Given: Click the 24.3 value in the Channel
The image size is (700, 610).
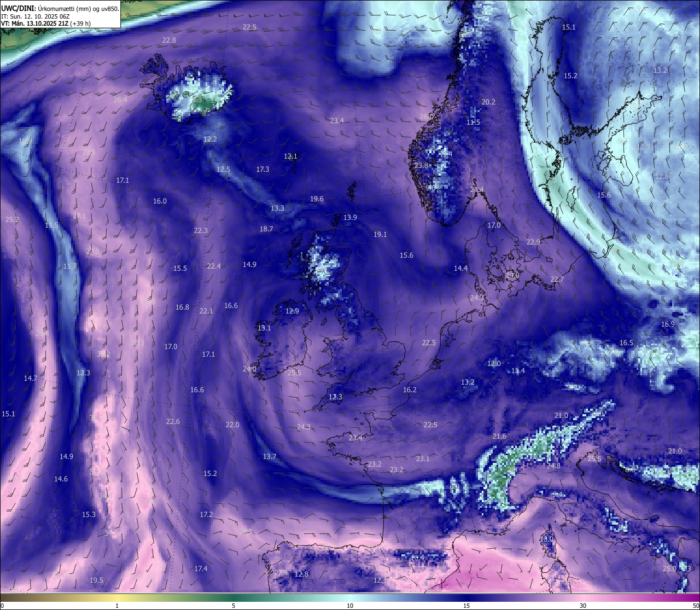Looking at the screenshot, I should (x=304, y=427).
